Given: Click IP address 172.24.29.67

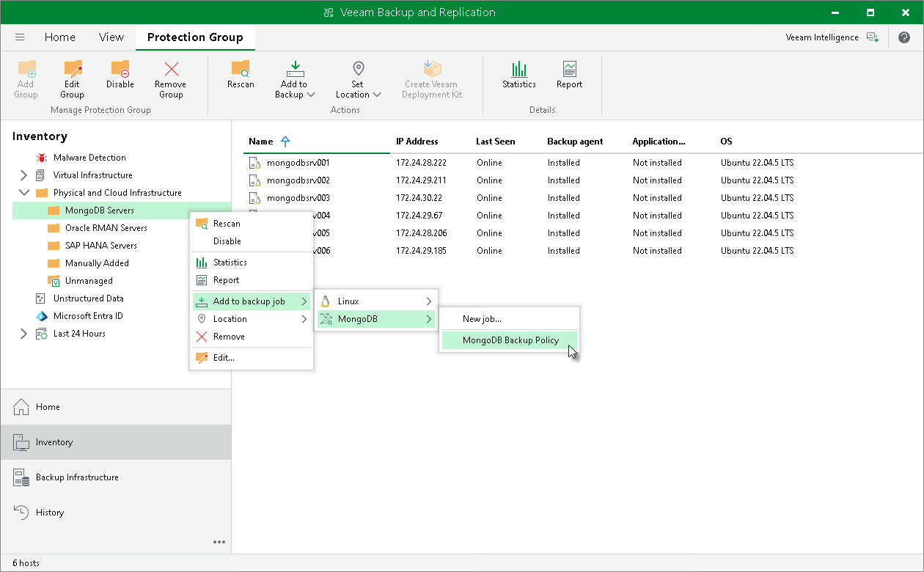Looking at the screenshot, I should (x=419, y=216).
